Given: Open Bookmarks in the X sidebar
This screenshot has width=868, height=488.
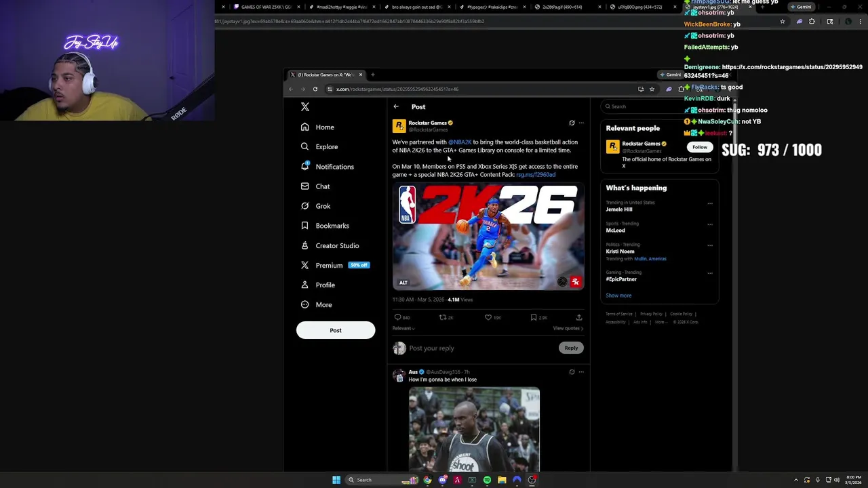Looking at the screenshot, I should (x=325, y=226).
